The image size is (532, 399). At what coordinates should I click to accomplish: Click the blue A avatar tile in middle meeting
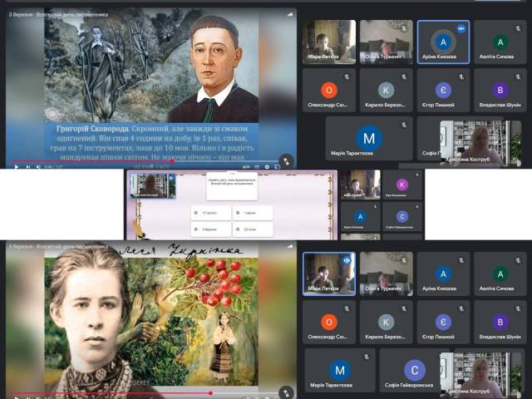[360, 216]
